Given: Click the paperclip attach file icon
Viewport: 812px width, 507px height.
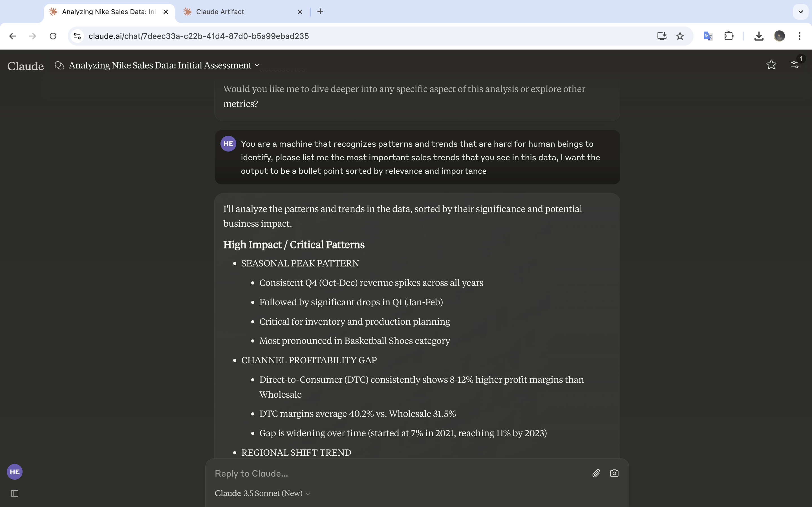Looking at the screenshot, I should [596, 473].
